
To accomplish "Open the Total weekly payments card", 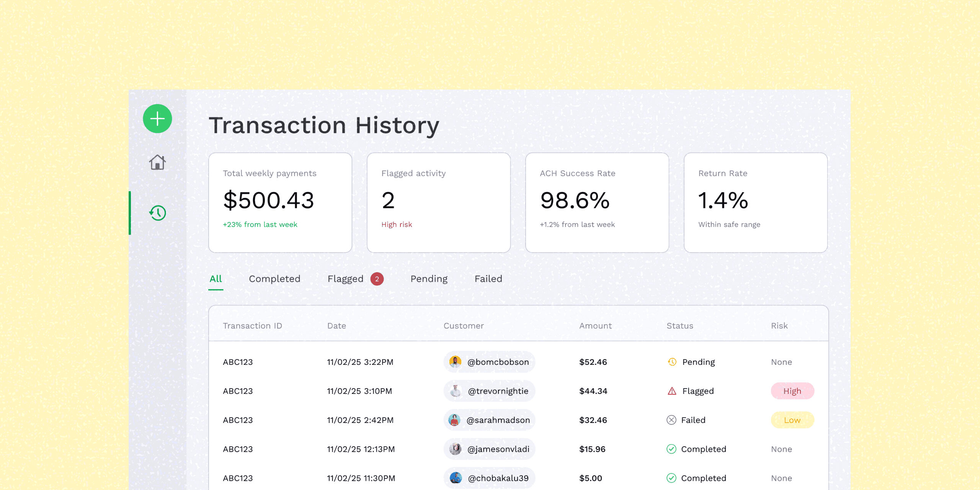I will coord(280,203).
